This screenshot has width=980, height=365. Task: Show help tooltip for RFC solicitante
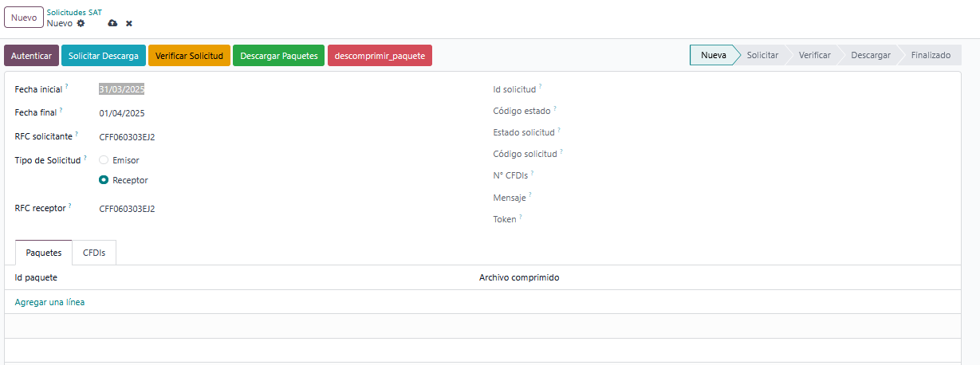coord(77,133)
